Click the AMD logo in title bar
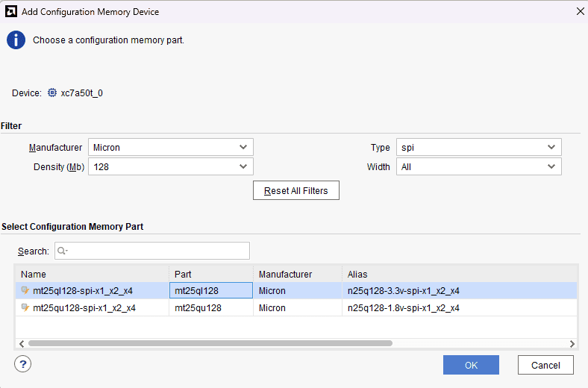This screenshot has width=588, height=388. 11,11
